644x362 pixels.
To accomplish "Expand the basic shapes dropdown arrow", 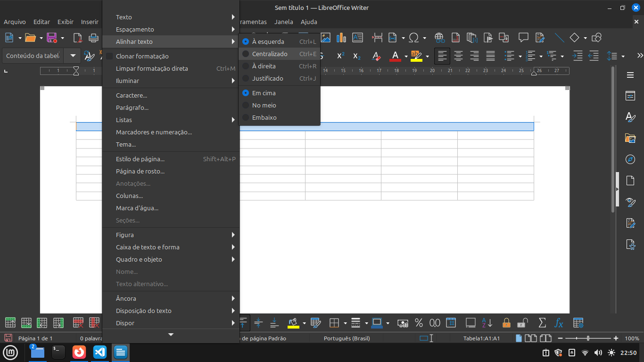I will pos(585,38).
